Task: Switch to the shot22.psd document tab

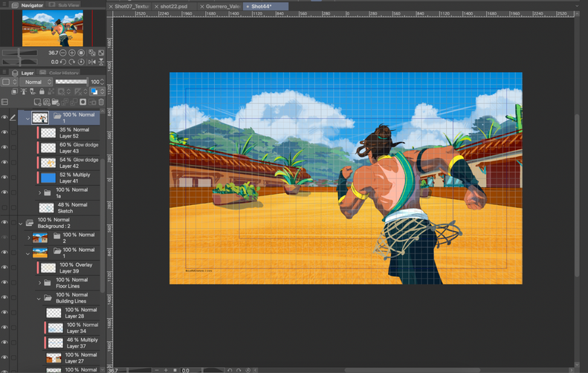Action: 173,7
